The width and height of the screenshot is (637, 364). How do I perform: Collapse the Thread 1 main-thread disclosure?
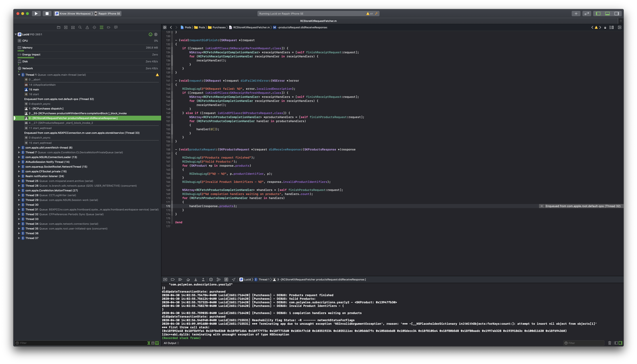(19, 75)
